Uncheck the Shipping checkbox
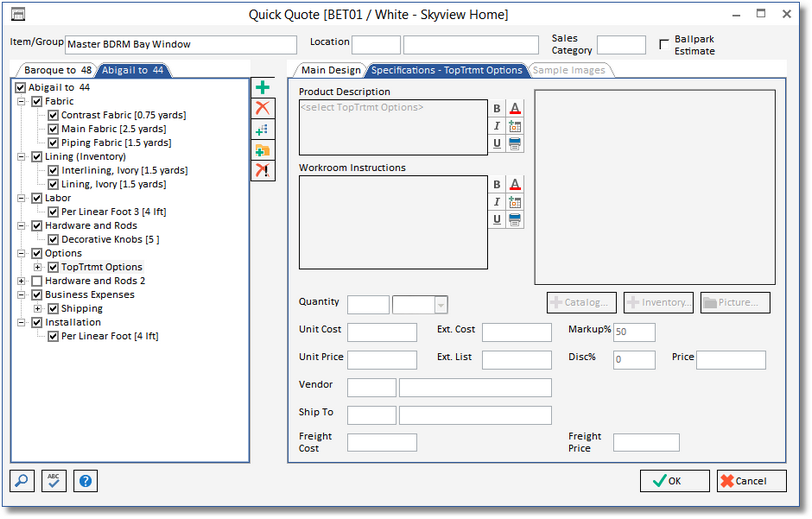 pyautogui.click(x=53, y=309)
